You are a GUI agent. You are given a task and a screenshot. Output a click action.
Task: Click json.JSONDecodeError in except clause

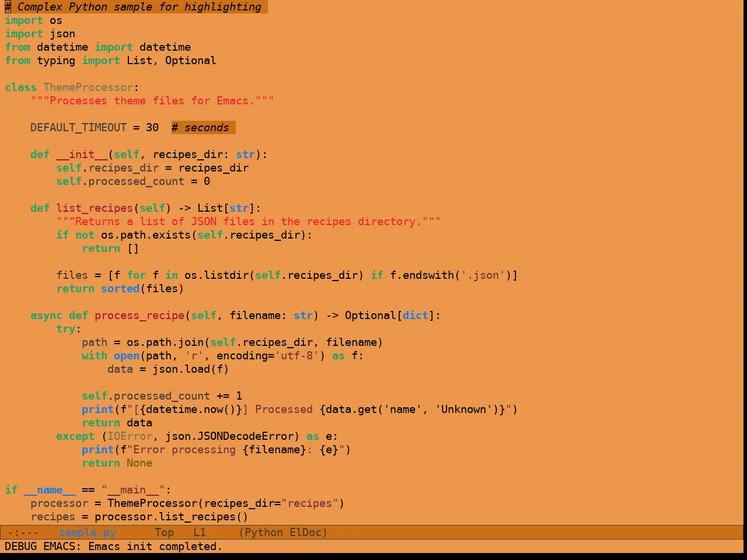tap(229, 436)
